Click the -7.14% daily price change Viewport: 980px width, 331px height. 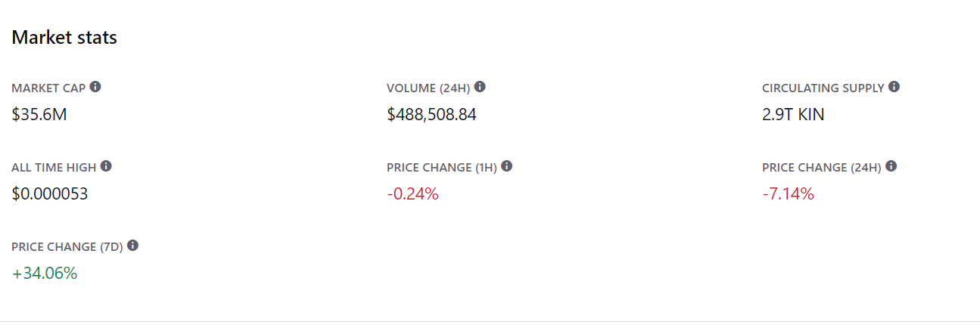788,194
